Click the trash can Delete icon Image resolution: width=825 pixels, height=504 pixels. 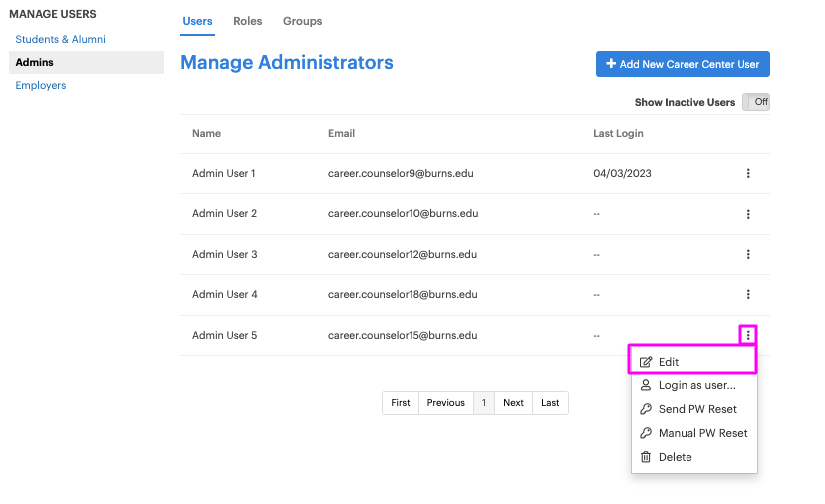(645, 457)
